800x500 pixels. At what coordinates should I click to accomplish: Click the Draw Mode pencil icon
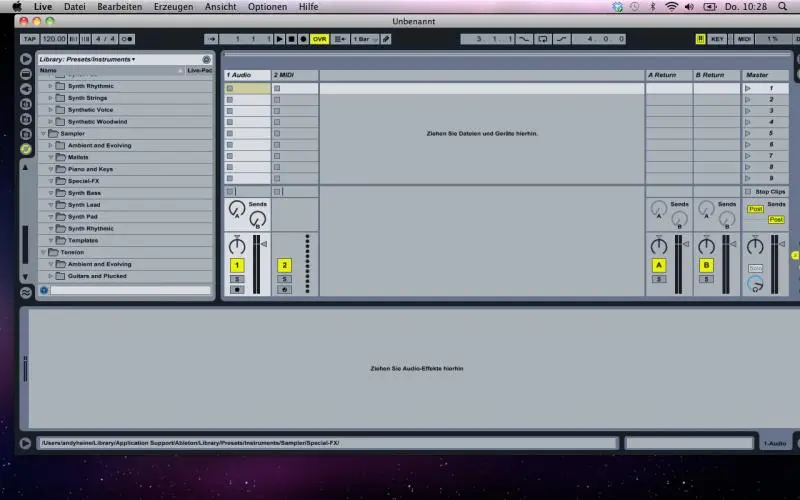coord(387,39)
